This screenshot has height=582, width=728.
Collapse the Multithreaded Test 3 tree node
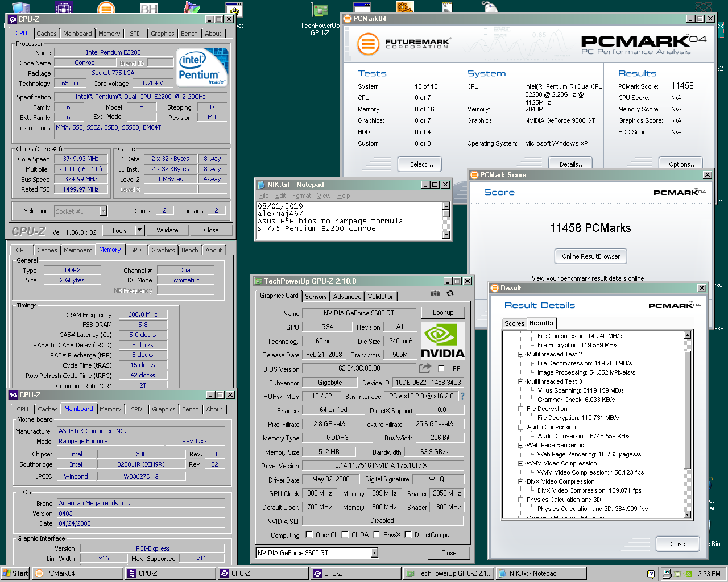click(x=520, y=381)
